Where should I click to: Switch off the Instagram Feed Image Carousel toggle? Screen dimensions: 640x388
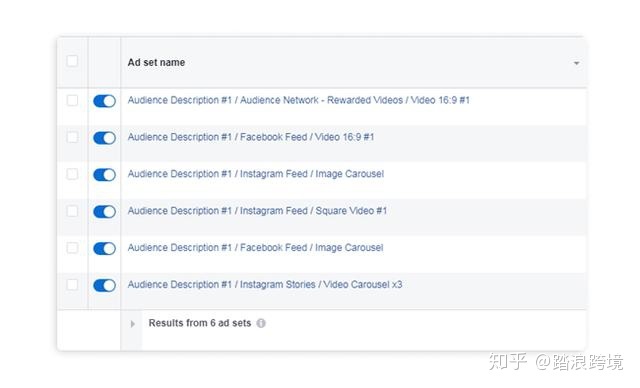pyautogui.click(x=104, y=175)
